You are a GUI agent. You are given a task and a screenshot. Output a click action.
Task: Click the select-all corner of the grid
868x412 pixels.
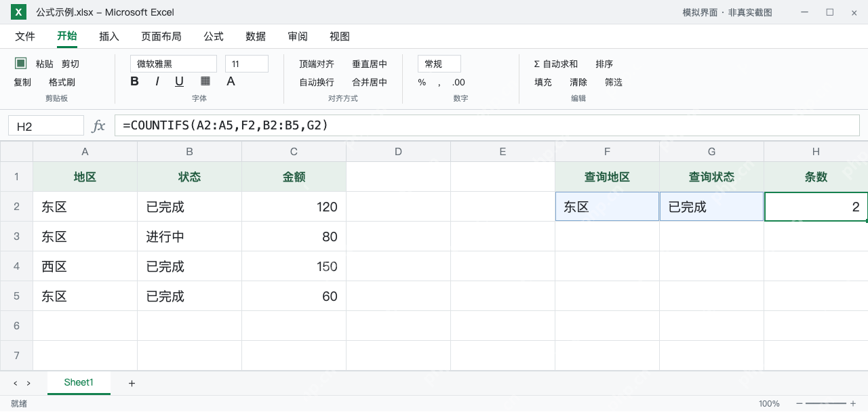16,152
